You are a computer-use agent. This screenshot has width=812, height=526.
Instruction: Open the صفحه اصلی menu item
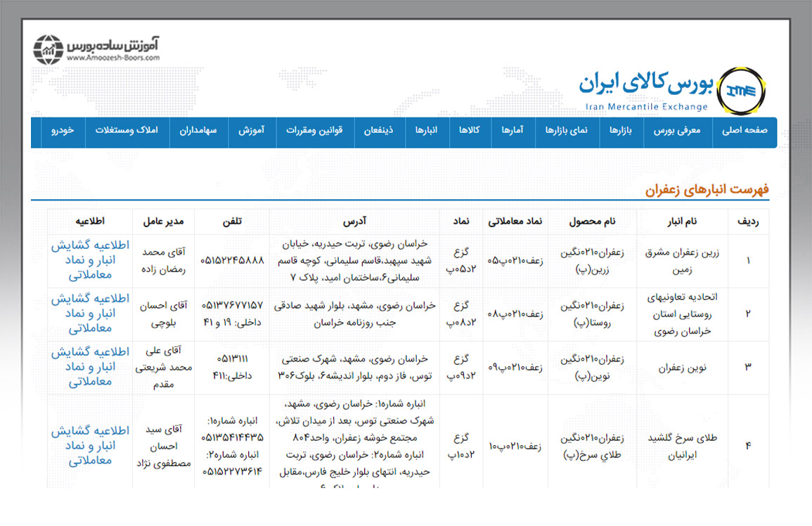pyautogui.click(x=745, y=131)
